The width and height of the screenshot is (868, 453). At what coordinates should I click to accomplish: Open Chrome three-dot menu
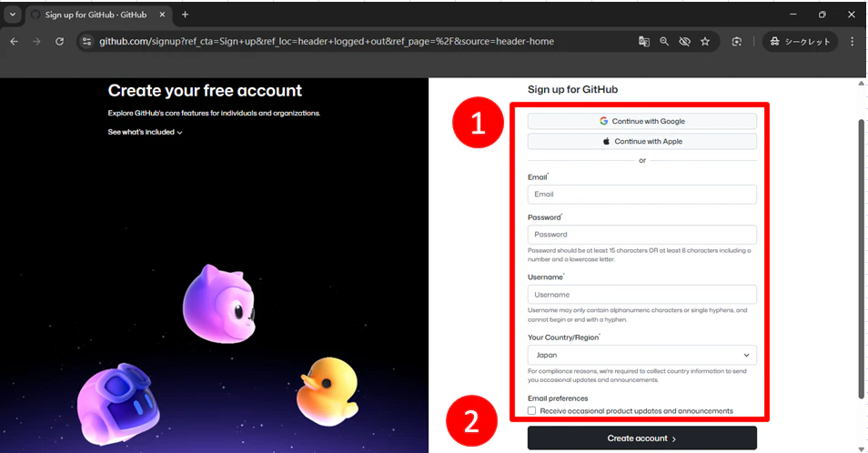852,42
